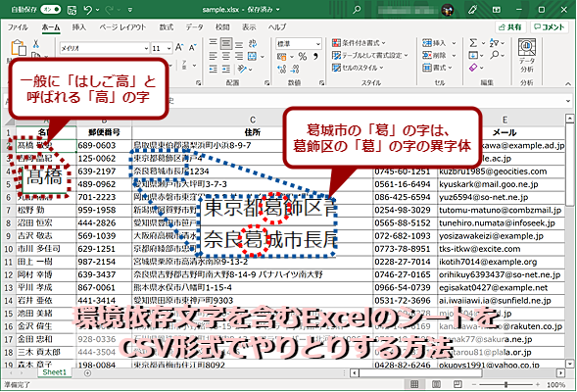Click the Undo arrow icon
Viewport: 577px width, 392px height.
(x=88, y=10)
